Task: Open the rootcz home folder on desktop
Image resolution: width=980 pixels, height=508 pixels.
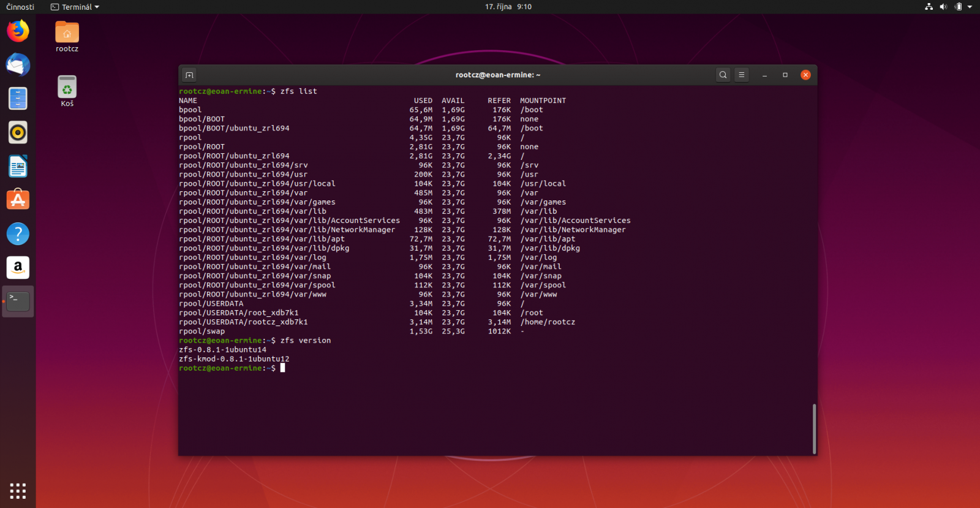Action: 67,36
